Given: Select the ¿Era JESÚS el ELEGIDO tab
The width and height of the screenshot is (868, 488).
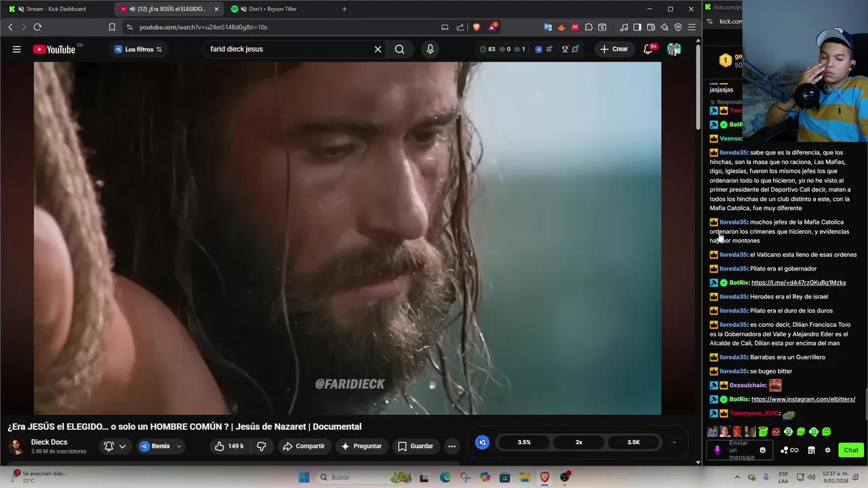Looking at the screenshot, I should [170, 9].
